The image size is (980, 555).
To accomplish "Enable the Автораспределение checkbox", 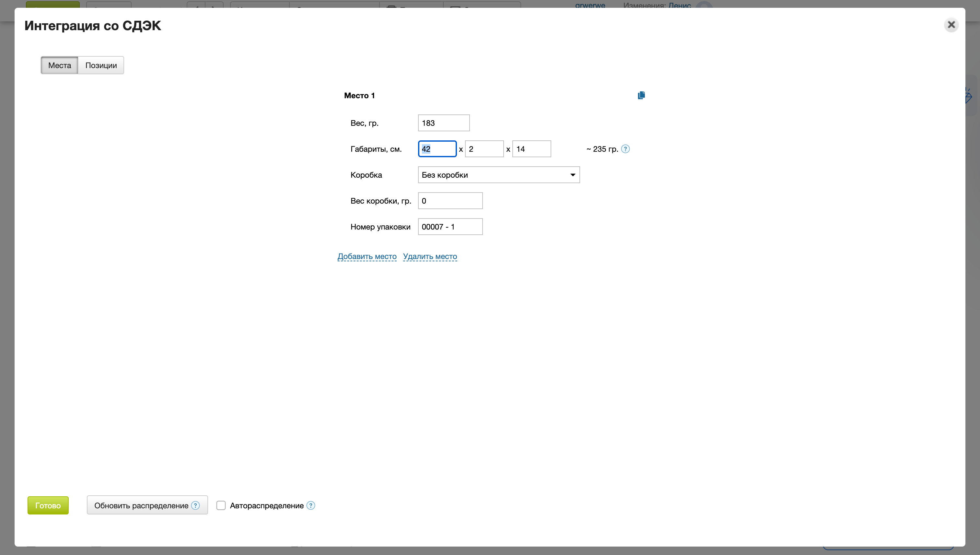I will pos(221,505).
